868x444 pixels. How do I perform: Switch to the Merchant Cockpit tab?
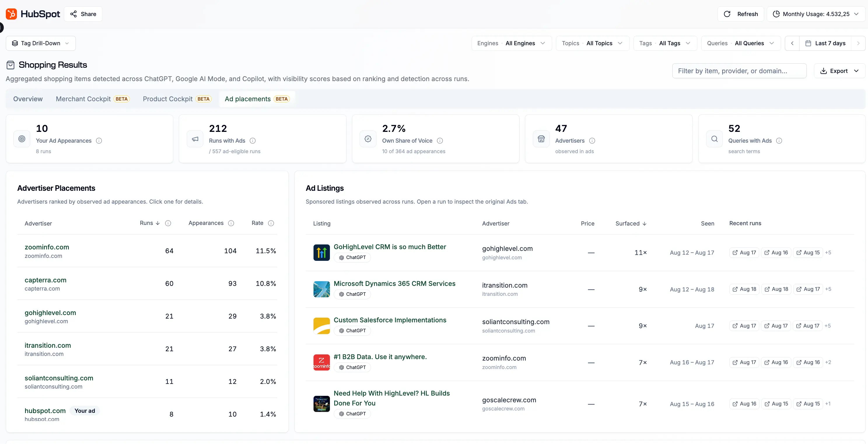[93, 99]
